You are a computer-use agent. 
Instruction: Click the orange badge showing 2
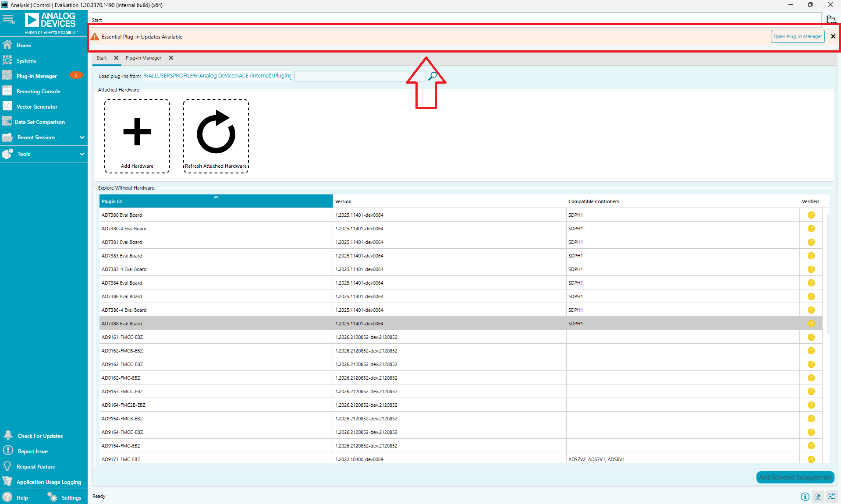tap(76, 75)
